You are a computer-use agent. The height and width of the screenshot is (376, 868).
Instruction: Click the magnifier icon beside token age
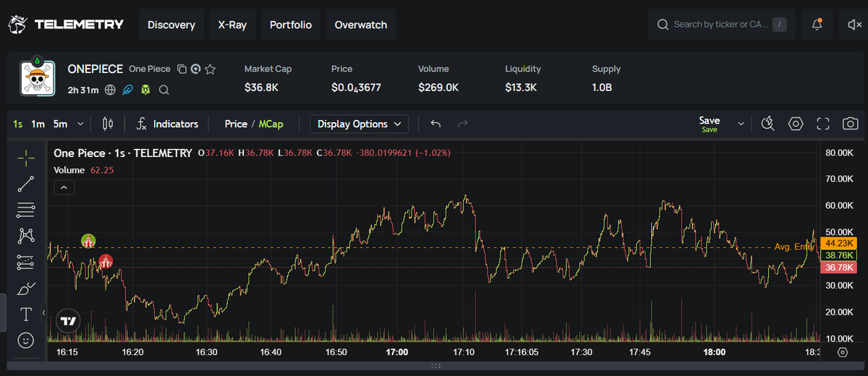click(164, 90)
